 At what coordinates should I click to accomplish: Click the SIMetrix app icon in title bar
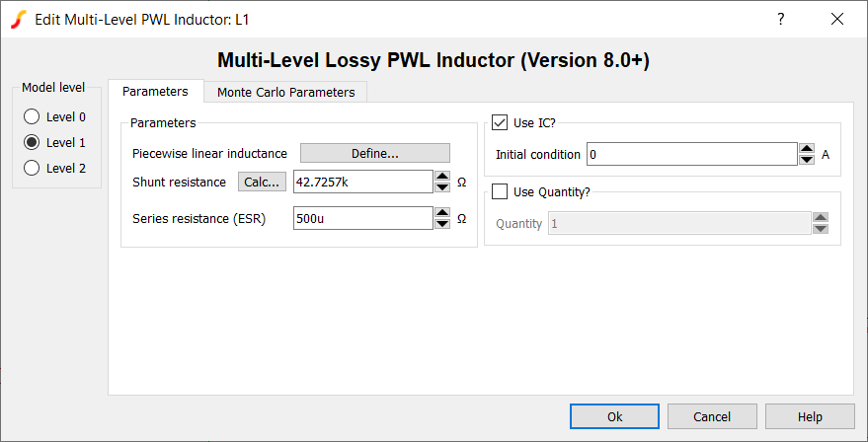(18, 19)
